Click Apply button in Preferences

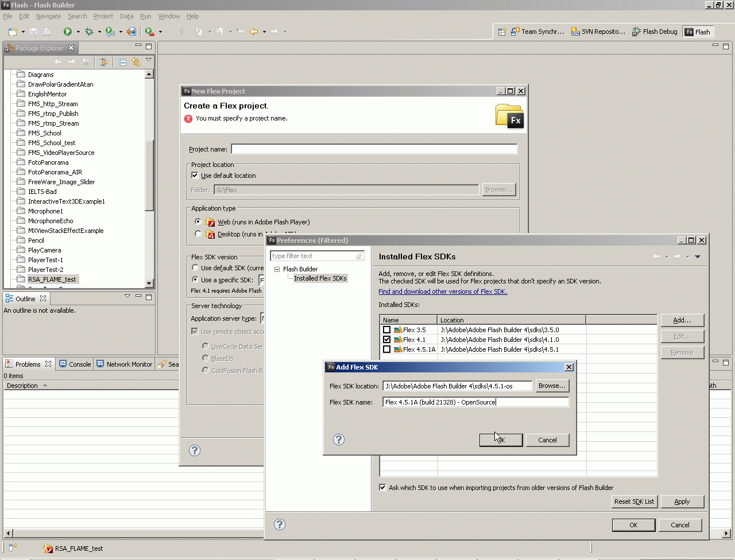(682, 501)
